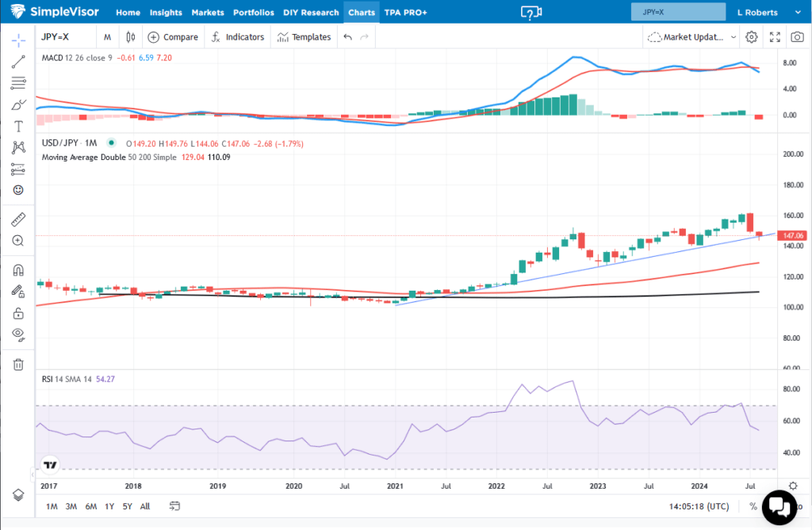This screenshot has width=812, height=530.
Task: Open the text annotation tool
Action: tap(17, 125)
